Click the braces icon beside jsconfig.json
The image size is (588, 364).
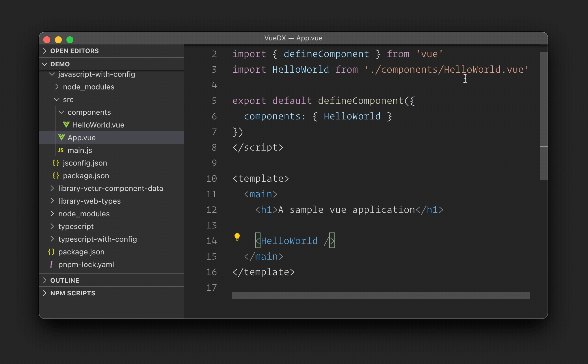coord(56,163)
